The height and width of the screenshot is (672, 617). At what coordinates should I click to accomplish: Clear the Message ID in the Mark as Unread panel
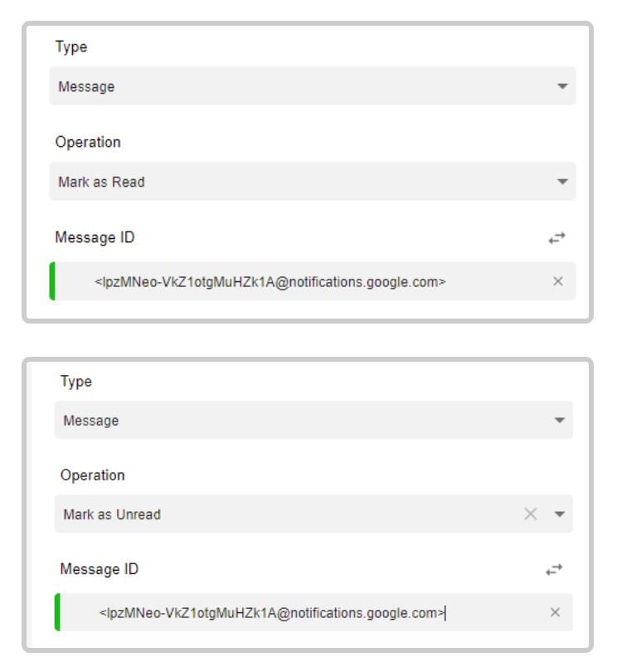tap(555, 612)
